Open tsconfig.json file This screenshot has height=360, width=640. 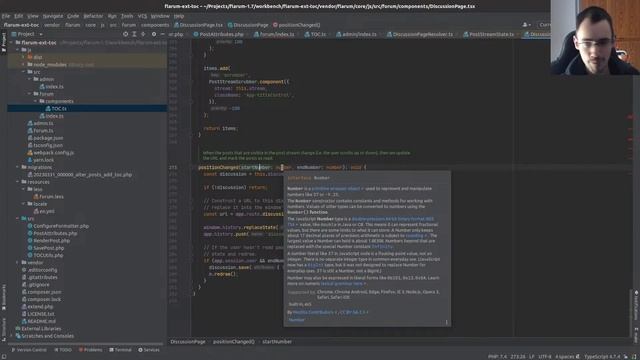click(x=45, y=145)
